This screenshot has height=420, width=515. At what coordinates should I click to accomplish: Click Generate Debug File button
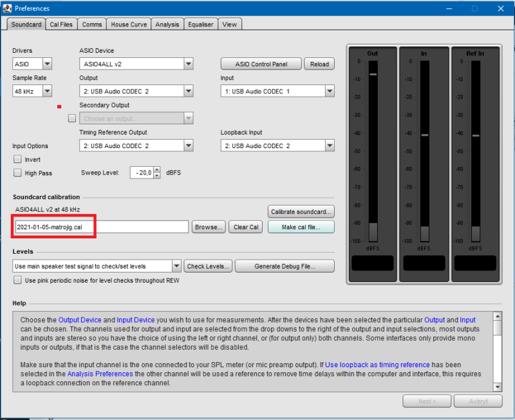(285, 266)
